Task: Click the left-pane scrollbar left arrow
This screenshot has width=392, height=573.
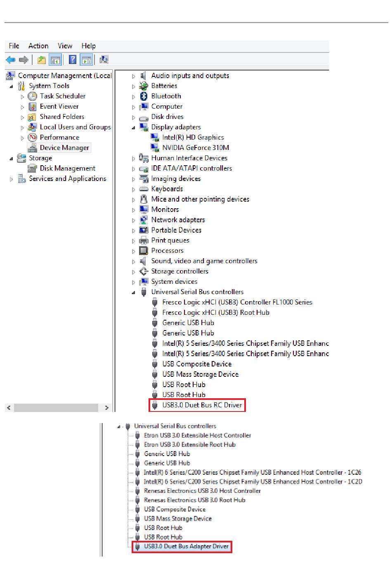Action: coord(9,408)
